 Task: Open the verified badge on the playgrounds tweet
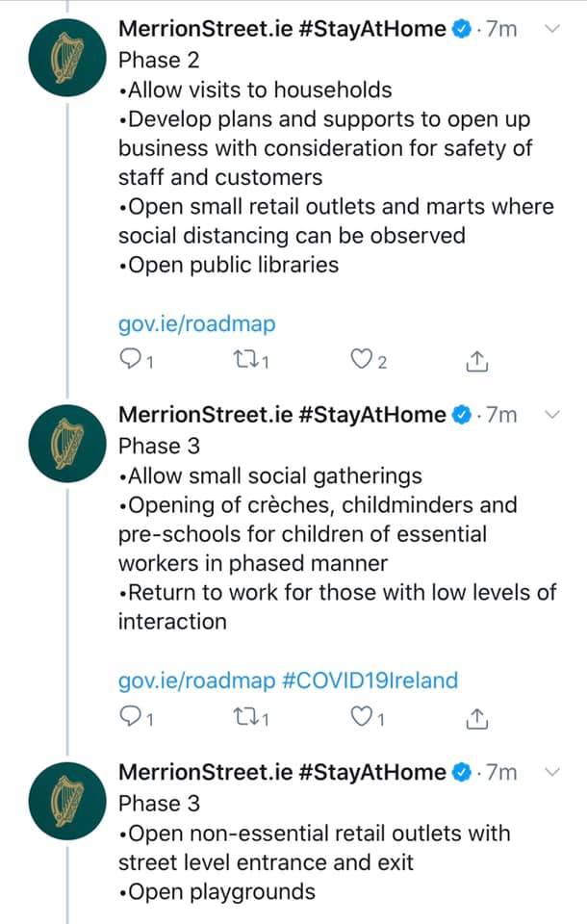pyautogui.click(x=462, y=772)
